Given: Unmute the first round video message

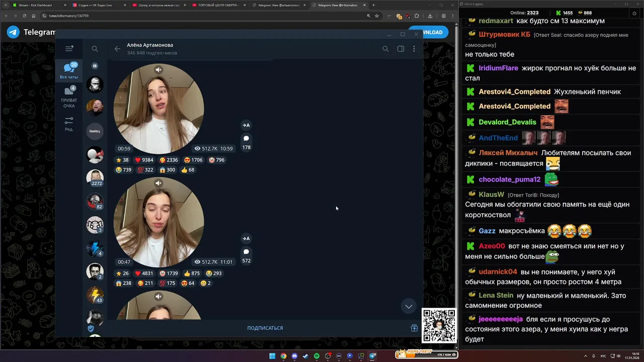Looking at the screenshot, I should (158, 70).
